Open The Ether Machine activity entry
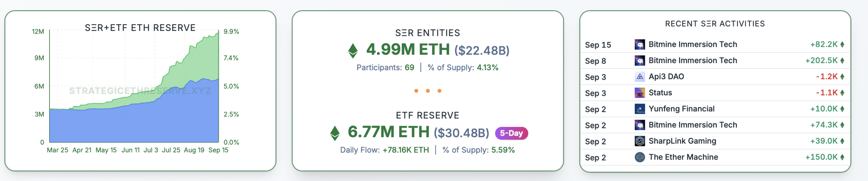Image resolution: width=868 pixels, height=181 pixels. click(683, 157)
